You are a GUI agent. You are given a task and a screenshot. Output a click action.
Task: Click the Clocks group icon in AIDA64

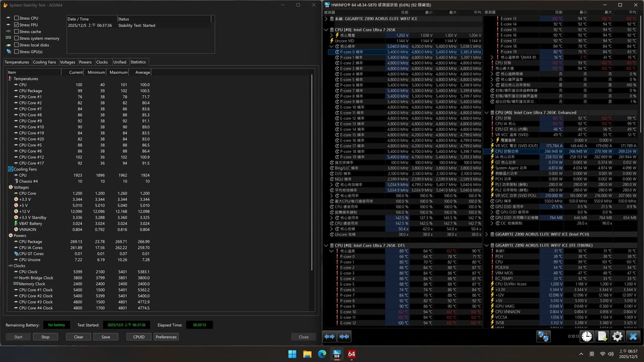[x=10, y=266]
